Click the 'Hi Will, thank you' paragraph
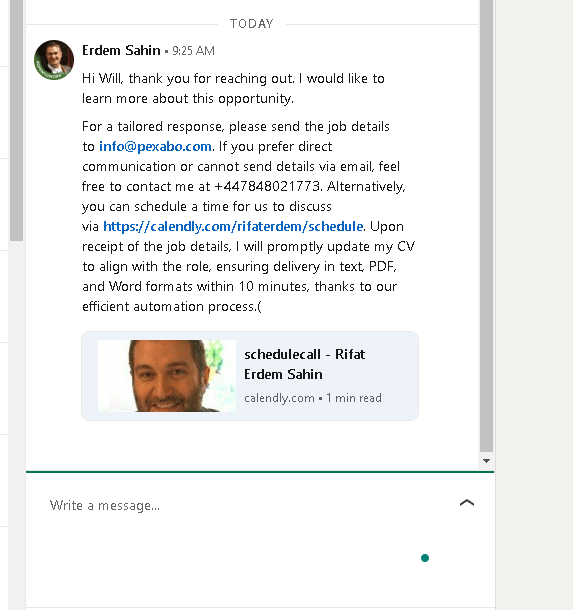Viewport: 573px width, 610px height. (233, 88)
